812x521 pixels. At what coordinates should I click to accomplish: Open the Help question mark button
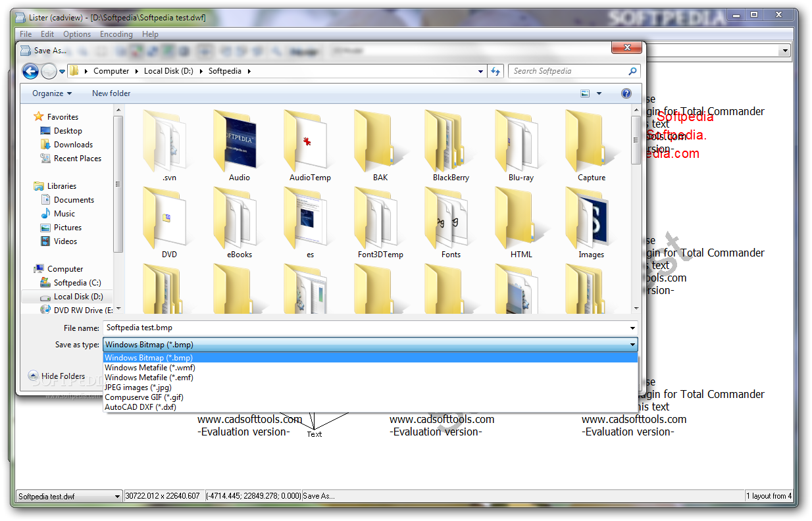pyautogui.click(x=626, y=93)
